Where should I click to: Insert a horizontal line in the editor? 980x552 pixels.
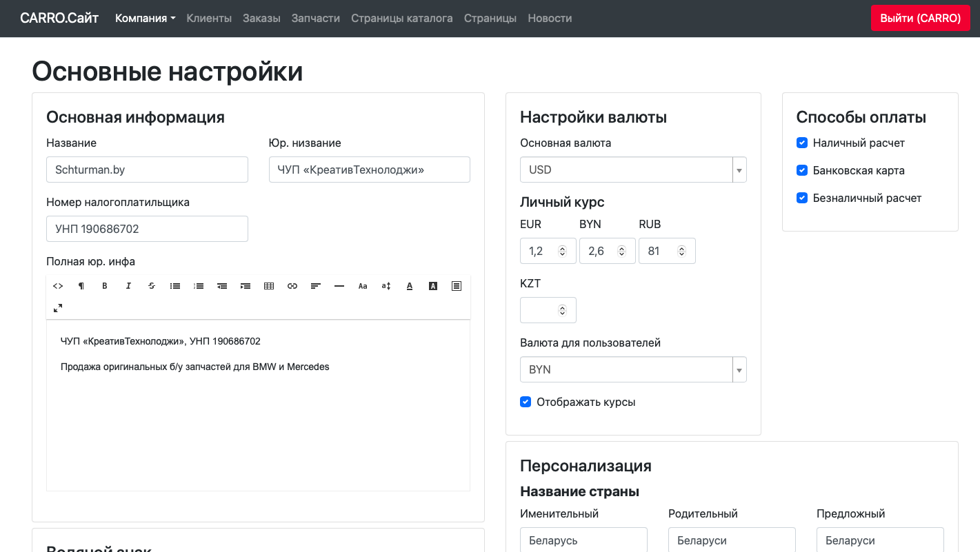(339, 286)
